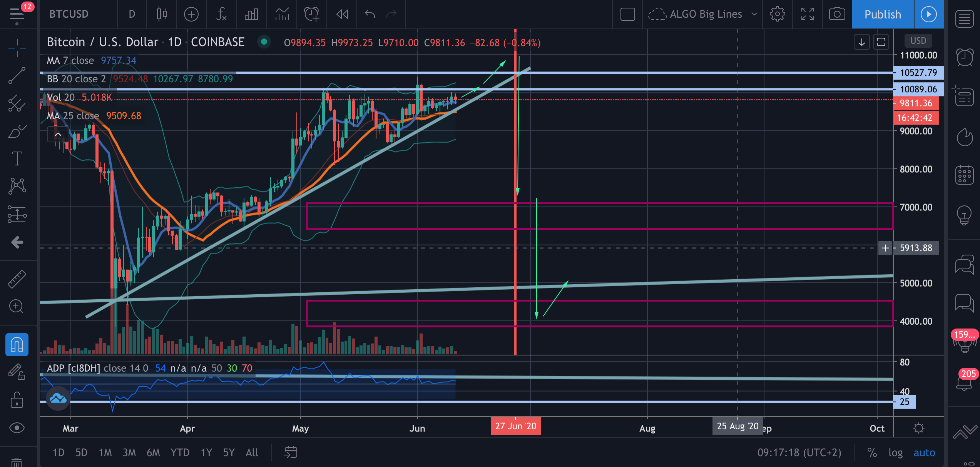
Task: Redo the last undone action
Action: tap(391, 14)
